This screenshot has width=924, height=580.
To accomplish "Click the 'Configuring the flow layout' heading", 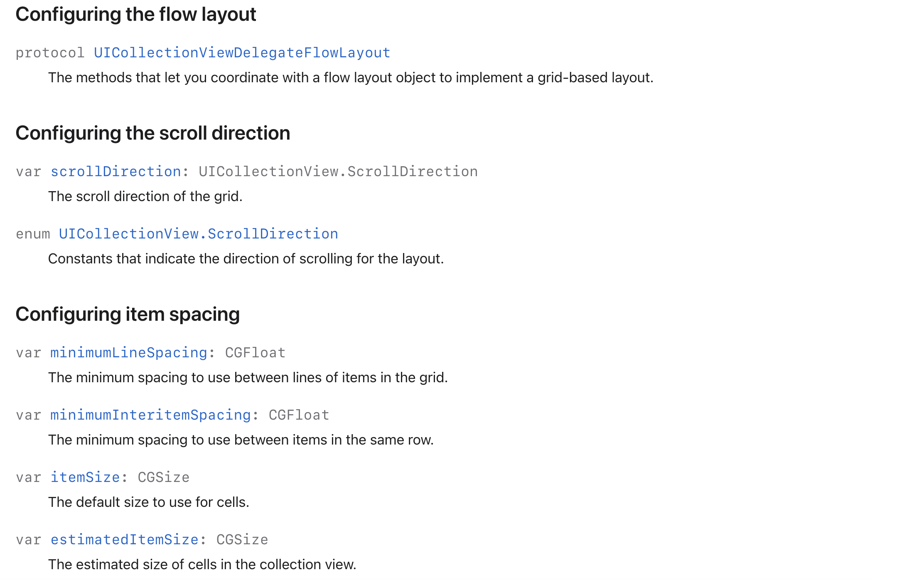I will click(x=136, y=15).
